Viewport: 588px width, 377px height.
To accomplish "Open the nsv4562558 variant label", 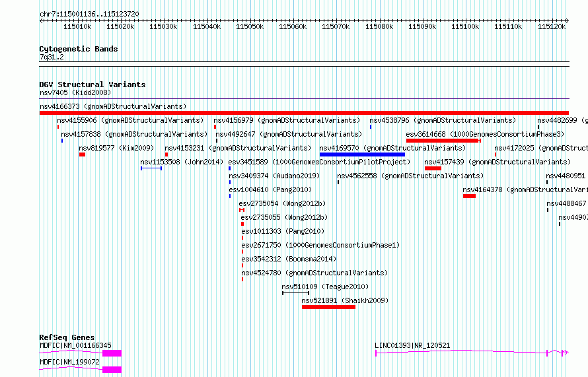I will [x=410, y=176].
